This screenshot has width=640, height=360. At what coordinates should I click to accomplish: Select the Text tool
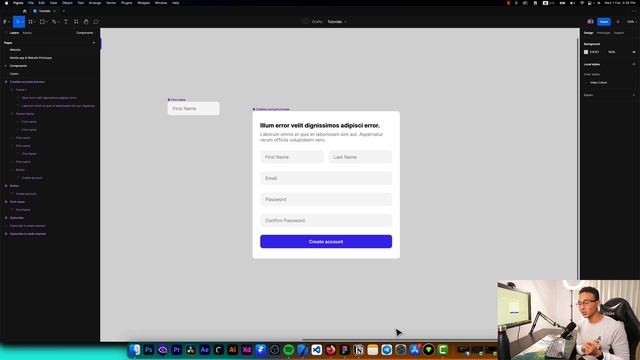click(66, 22)
